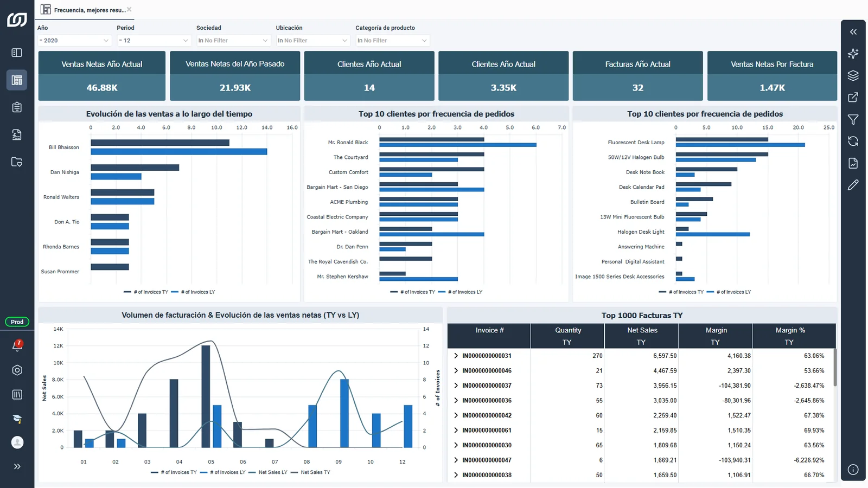The height and width of the screenshot is (488, 868).
Task: Open the Año dropdown showing 2020
Action: pyautogui.click(x=74, y=41)
